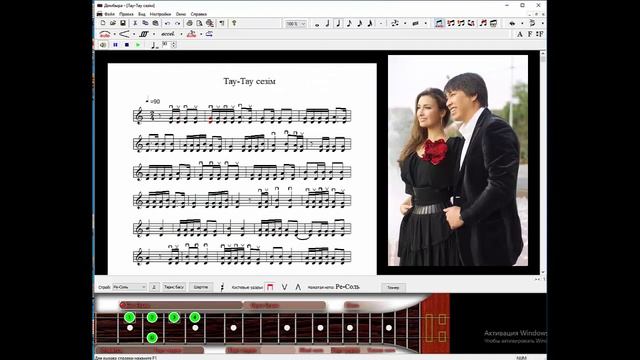This screenshot has height=360, width=640.
Task: Open the Настройки menu
Action: 160,14
